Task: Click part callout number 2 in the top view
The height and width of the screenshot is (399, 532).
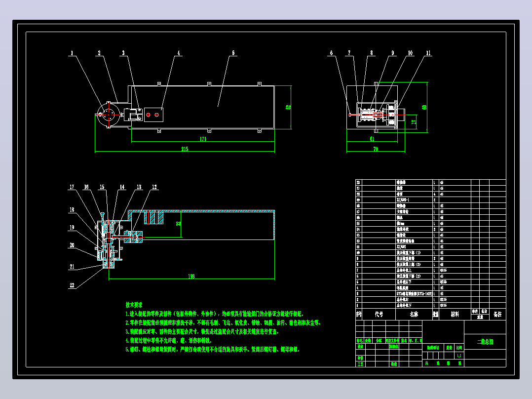Action: pyautogui.click(x=99, y=53)
